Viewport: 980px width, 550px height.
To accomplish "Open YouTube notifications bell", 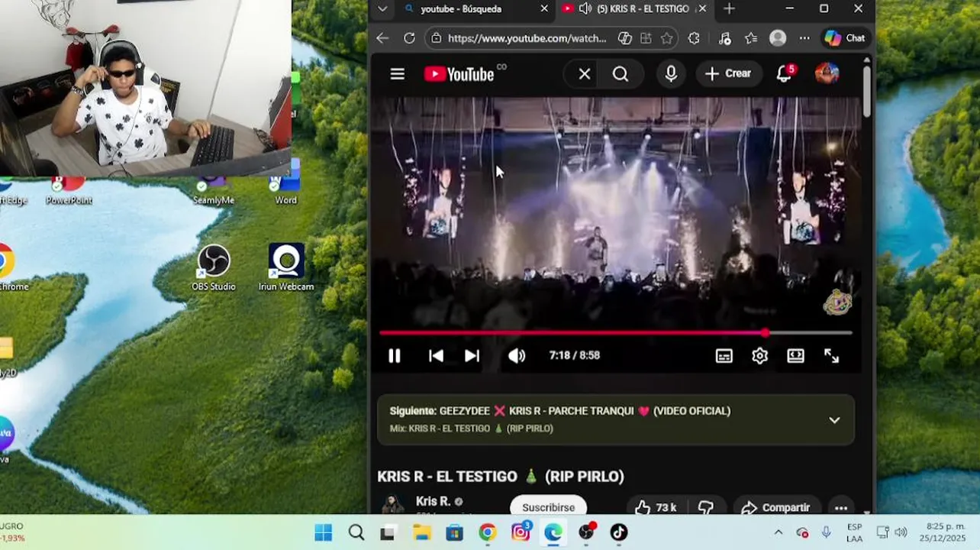I will (x=785, y=73).
